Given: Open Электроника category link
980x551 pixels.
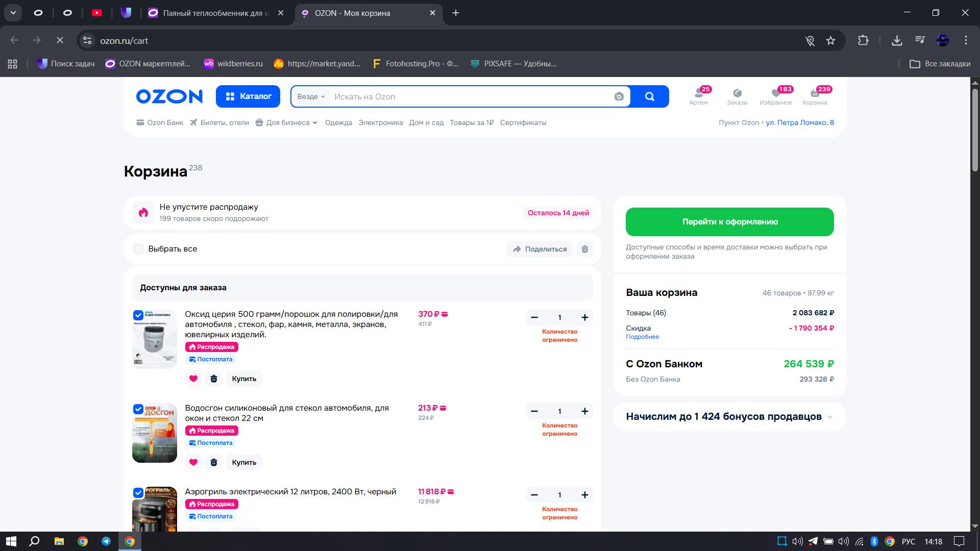Looking at the screenshot, I should [380, 123].
